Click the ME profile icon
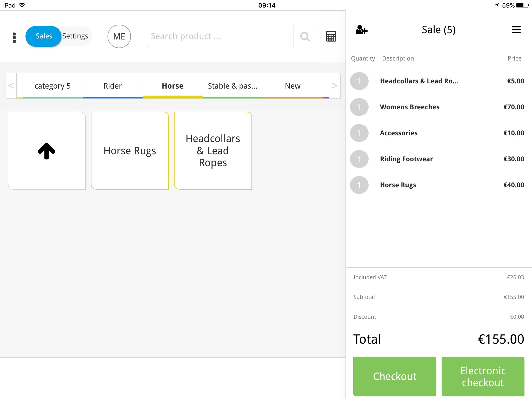The width and height of the screenshot is (532, 399). click(x=118, y=36)
